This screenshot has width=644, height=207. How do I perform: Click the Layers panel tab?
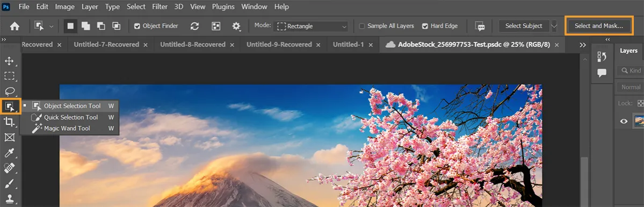pyautogui.click(x=628, y=51)
